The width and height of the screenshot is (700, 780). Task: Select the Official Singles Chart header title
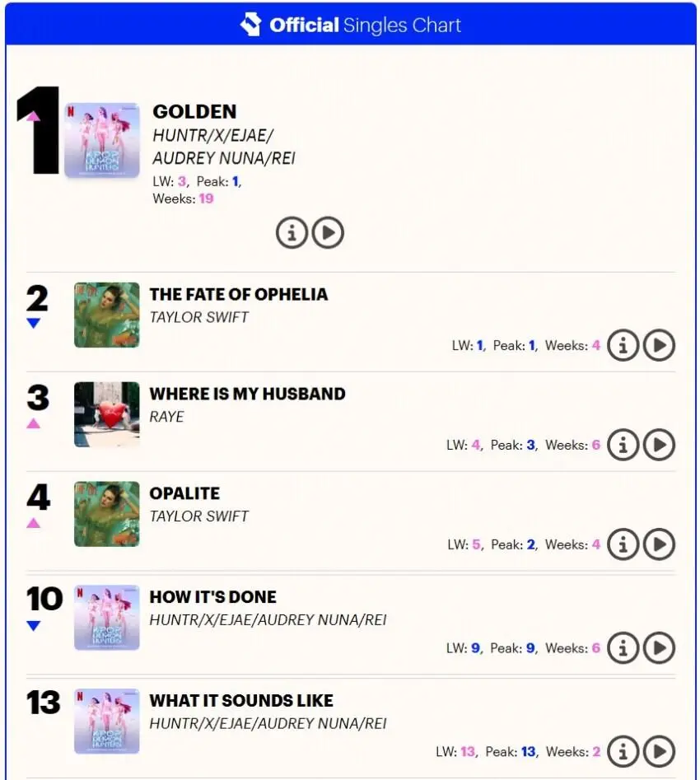click(x=365, y=25)
